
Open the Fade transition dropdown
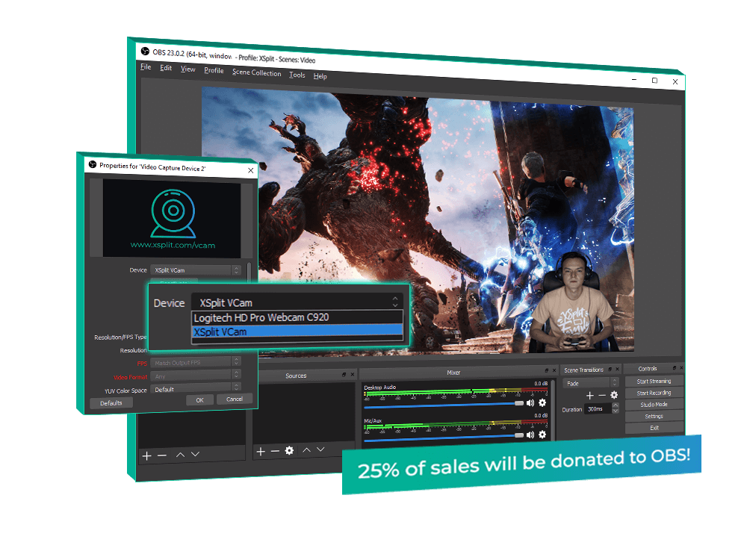coord(591,383)
